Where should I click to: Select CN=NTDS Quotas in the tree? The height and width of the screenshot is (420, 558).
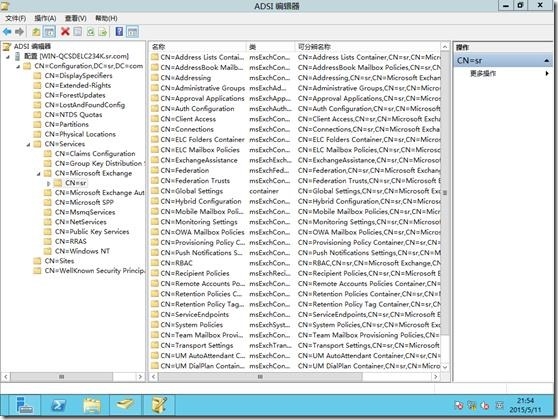73,115
